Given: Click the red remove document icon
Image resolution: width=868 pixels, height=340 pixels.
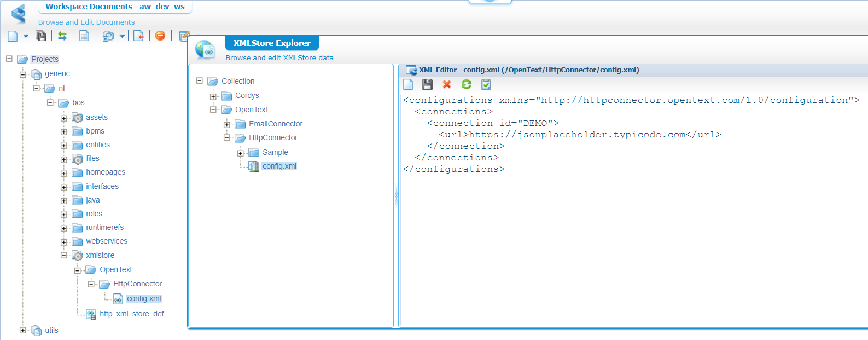Looking at the screenshot, I should point(160,36).
